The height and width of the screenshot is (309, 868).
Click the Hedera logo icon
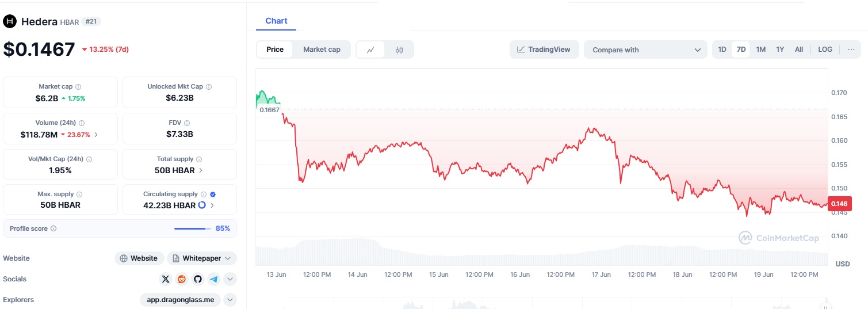[x=9, y=22]
